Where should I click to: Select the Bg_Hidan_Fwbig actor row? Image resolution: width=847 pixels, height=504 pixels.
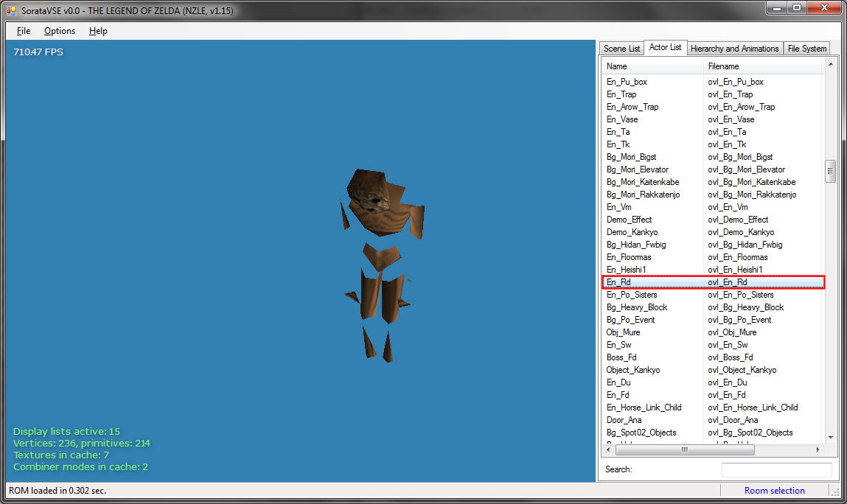point(713,245)
